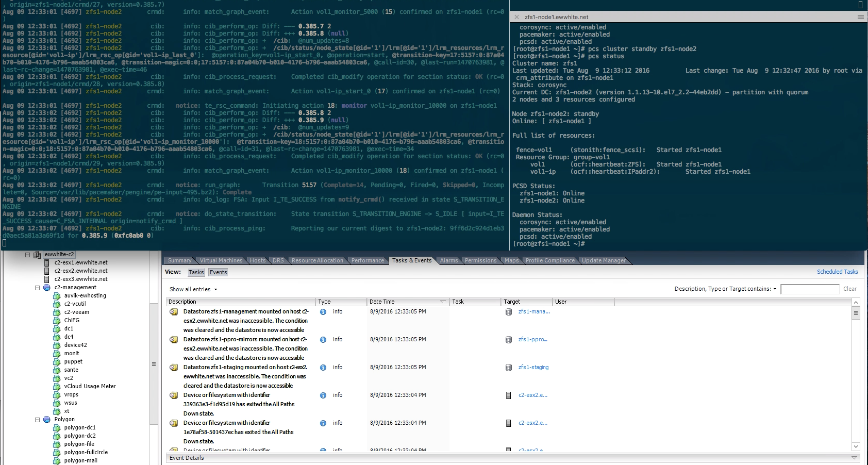868x465 pixels.
Task: Select the Tasks & Events tab
Action: [412, 260]
